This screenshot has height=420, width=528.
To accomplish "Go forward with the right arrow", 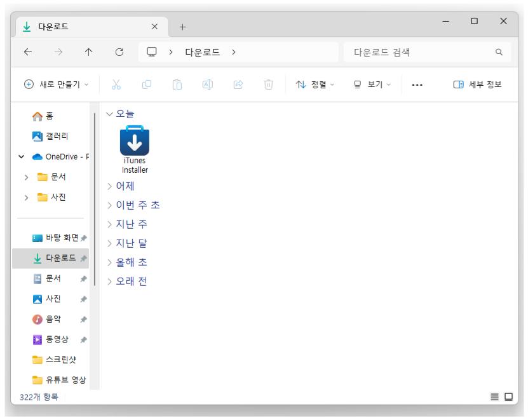I will click(x=58, y=52).
